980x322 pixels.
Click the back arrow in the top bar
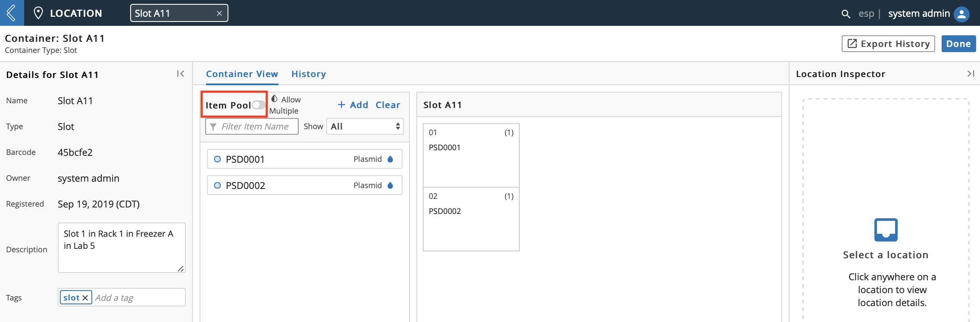12,13
